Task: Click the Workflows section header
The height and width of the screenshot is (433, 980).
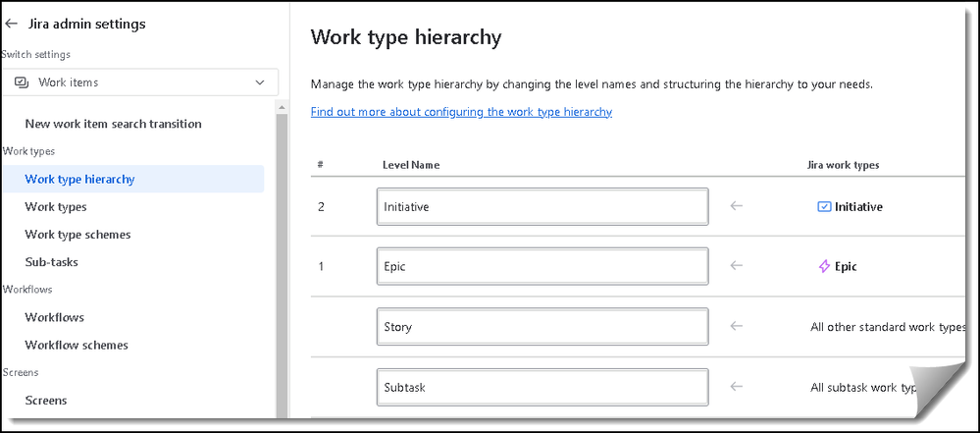Action: click(26, 289)
